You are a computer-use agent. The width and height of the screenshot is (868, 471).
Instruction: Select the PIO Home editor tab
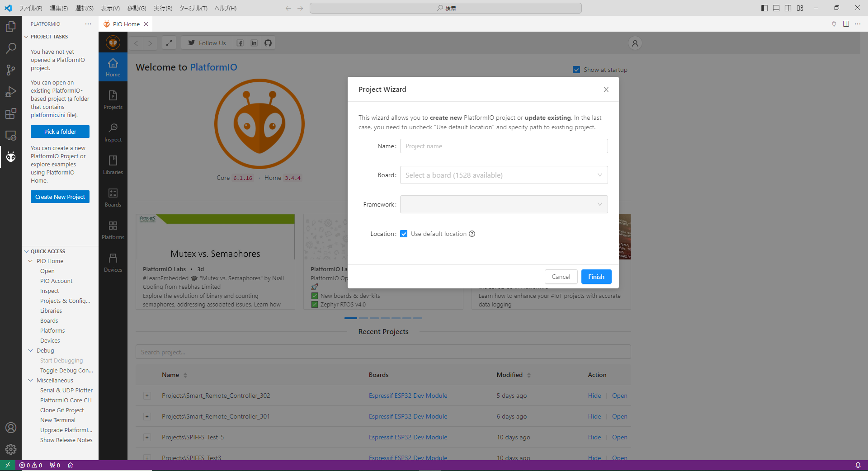point(126,24)
